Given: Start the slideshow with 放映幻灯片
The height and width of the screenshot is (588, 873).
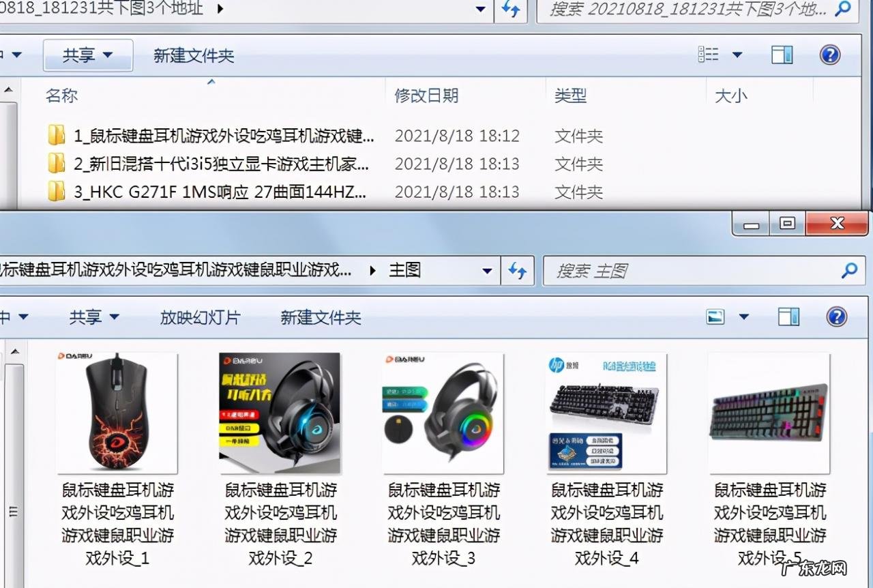Looking at the screenshot, I should [200, 317].
